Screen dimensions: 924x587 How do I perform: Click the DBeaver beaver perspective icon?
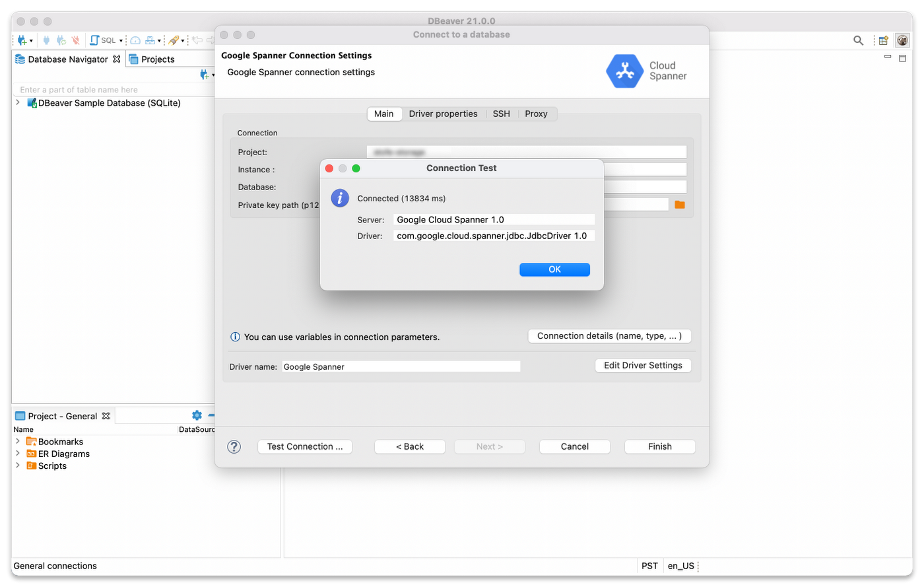(x=902, y=40)
